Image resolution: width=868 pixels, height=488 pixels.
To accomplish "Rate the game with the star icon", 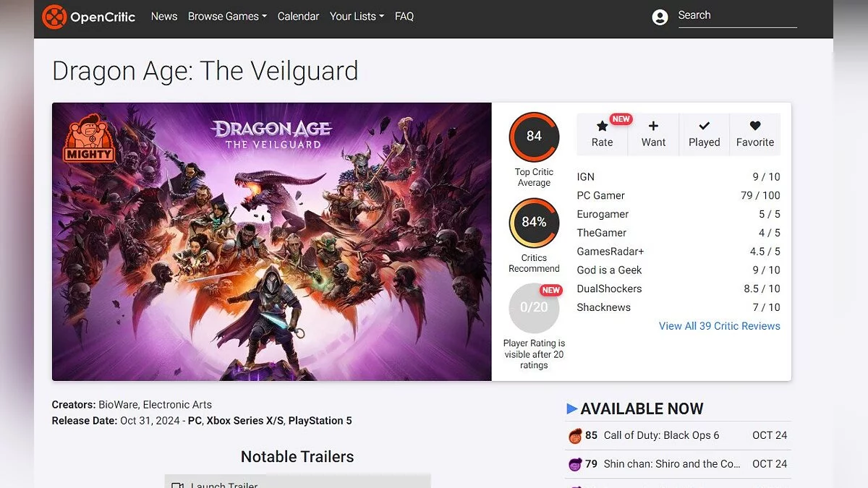I will [602, 134].
